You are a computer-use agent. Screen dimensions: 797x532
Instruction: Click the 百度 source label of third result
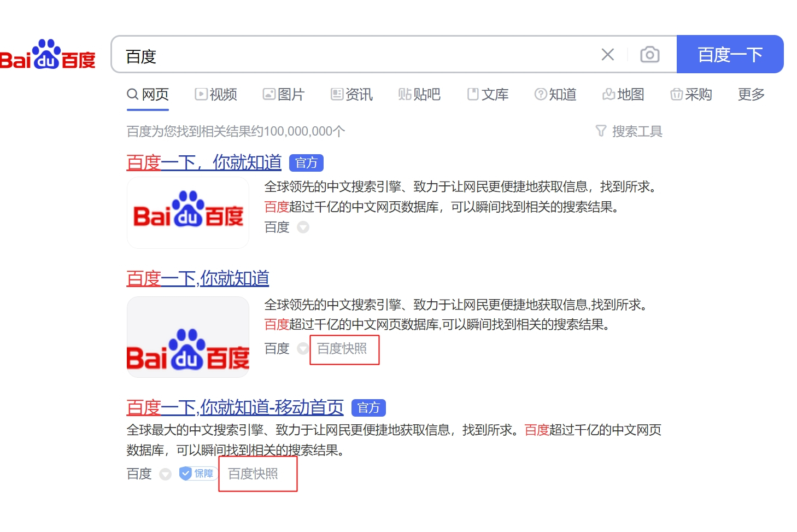coord(139,473)
